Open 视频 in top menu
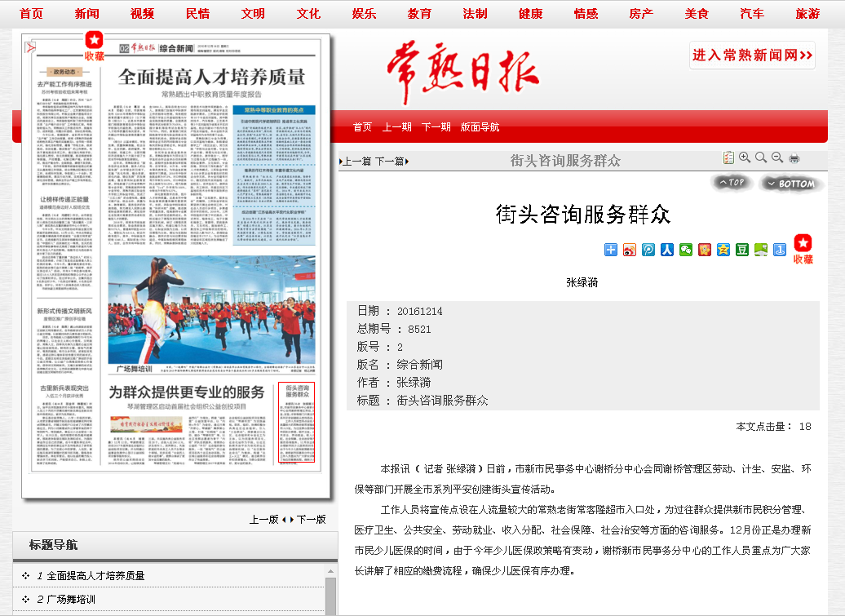Image resolution: width=845 pixels, height=616 pixels. pos(142,14)
